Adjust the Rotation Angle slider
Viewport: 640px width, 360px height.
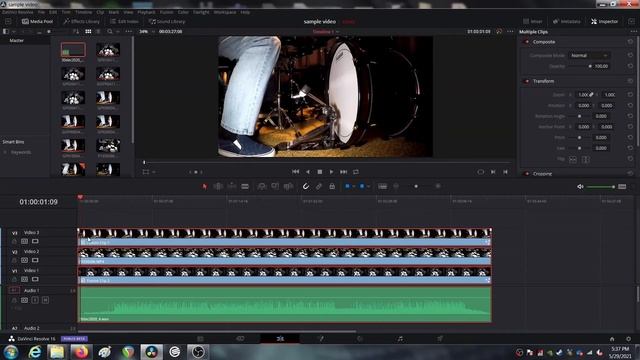(580, 116)
